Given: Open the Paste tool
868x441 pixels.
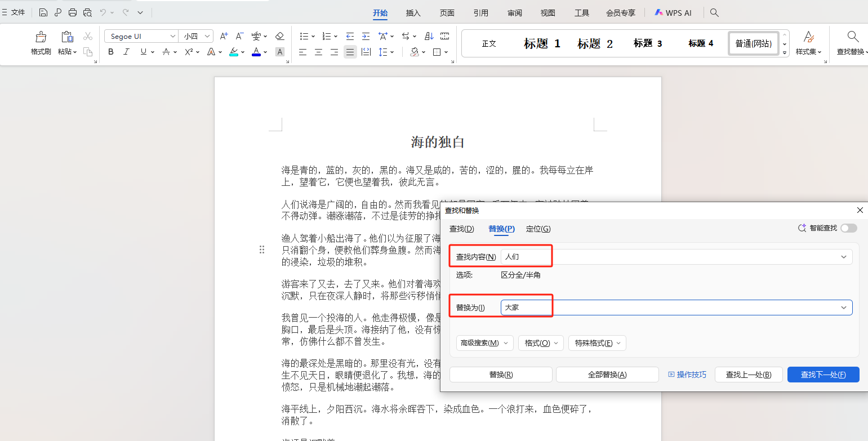Looking at the screenshot, I should (x=67, y=40).
